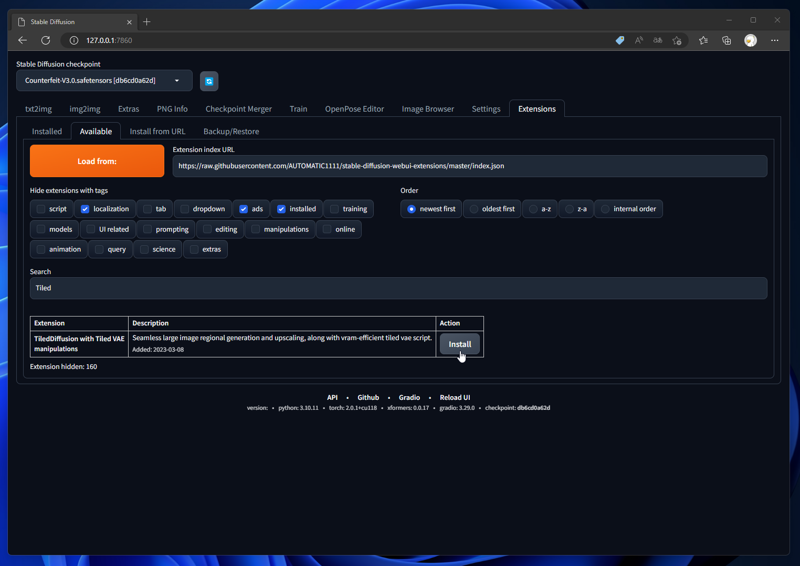Viewport: 800px width, 566px height.
Task: Toggle the dropdown tag checkbox
Action: pyautogui.click(x=185, y=209)
